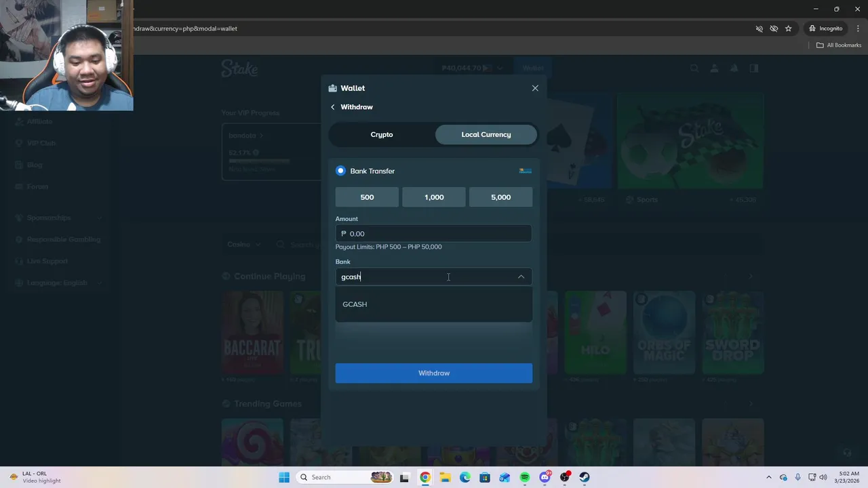
Task: Choose the 5,000 preset amount
Action: click(500, 197)
